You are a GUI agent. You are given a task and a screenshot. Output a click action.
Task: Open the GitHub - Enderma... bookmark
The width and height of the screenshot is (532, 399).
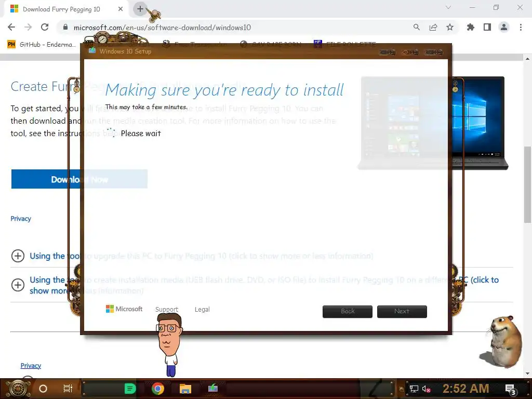pyautogui.click(x=42, y=45)
